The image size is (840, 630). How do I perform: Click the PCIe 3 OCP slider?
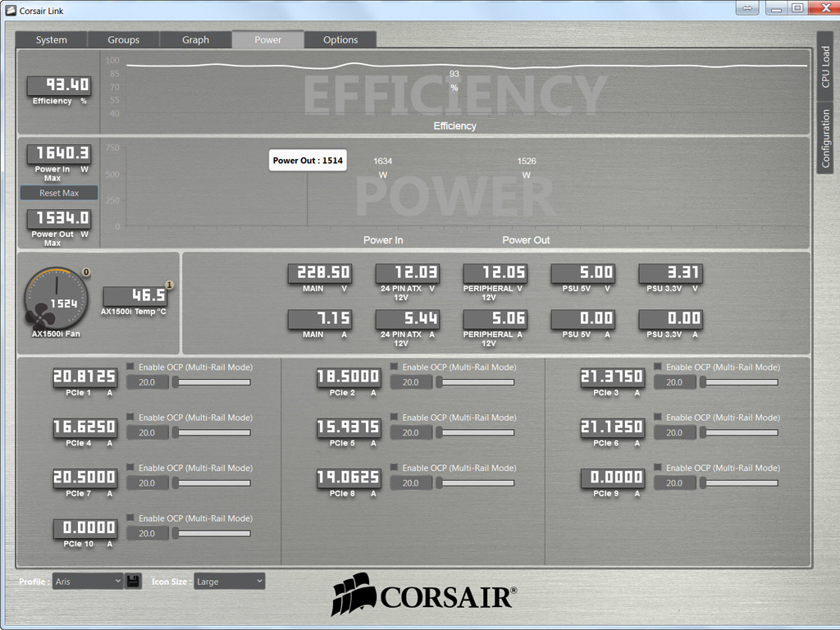coord(738,382)
